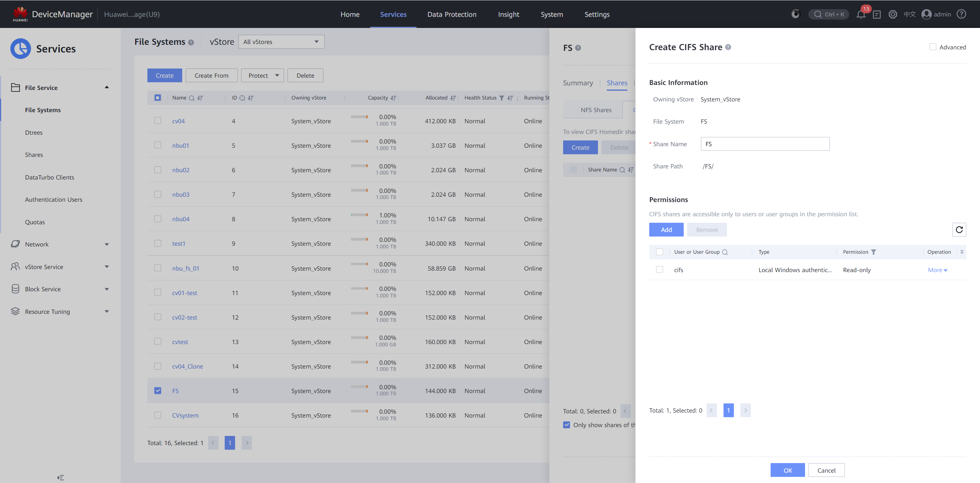Click the filter icon beside Permission column
The width and height of the screenshot is (980, 483).
874,252
